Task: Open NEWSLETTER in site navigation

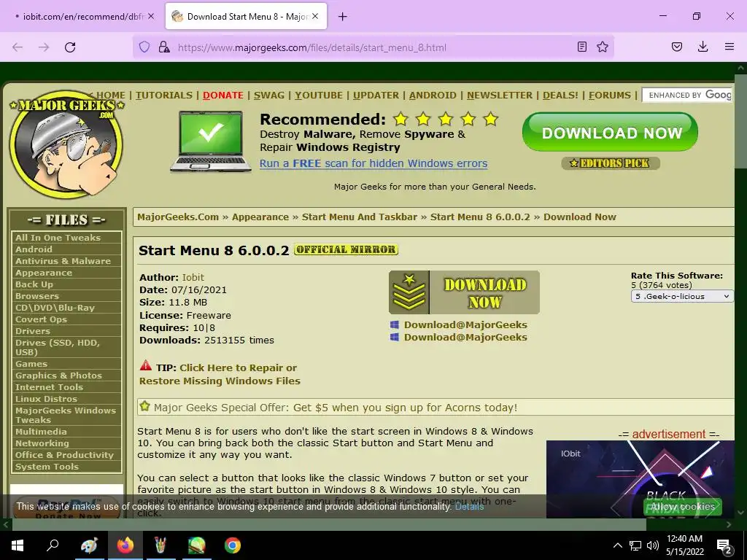Action: 499,95
